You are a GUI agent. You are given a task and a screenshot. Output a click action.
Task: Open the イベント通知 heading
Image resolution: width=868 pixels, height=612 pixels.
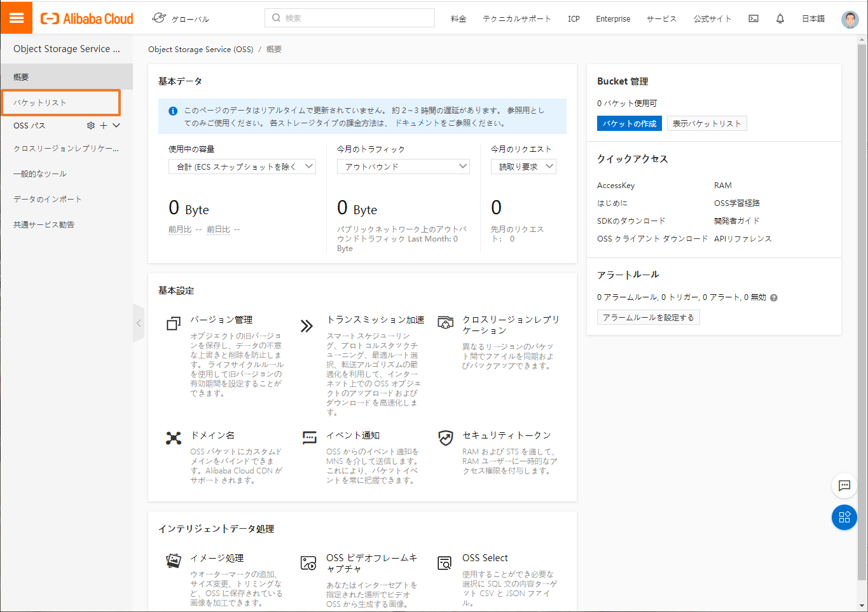[x=353, y=435]
